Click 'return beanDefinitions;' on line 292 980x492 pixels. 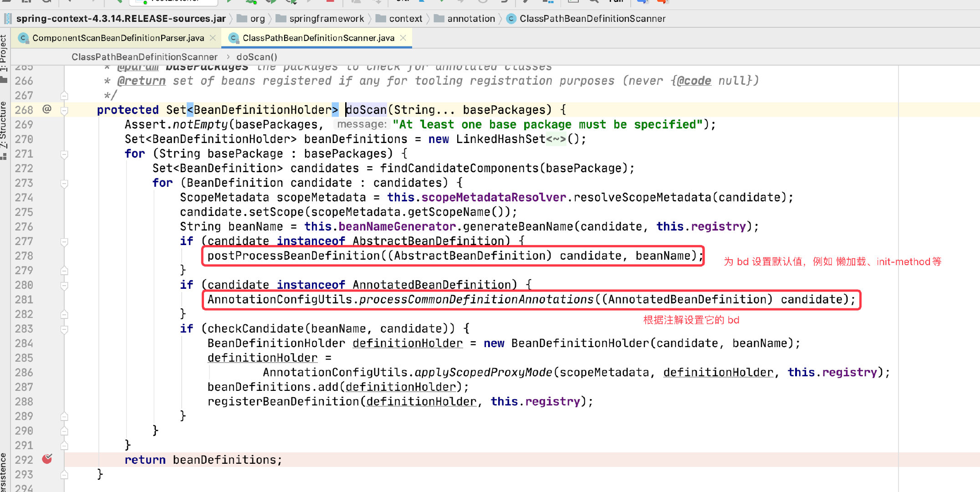[x=203, y=460]
